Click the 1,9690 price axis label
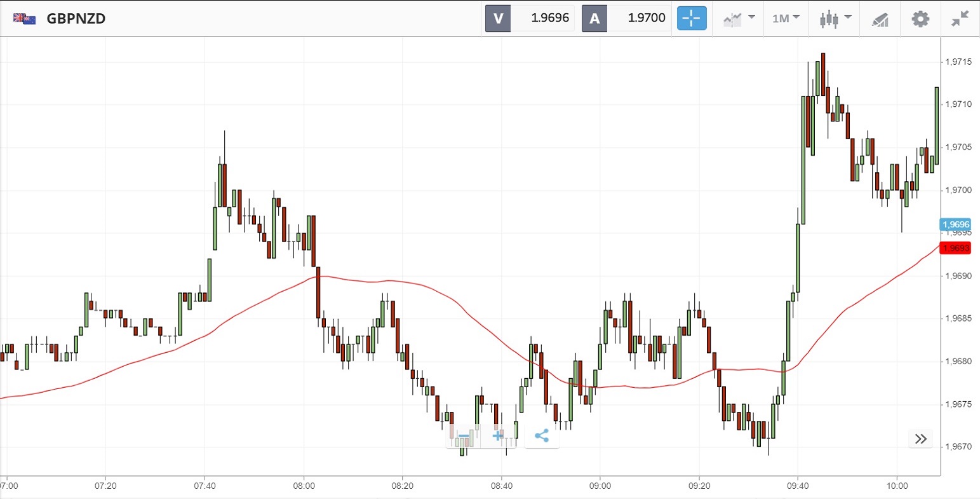 pyautogui.click(x=958, y=276)
